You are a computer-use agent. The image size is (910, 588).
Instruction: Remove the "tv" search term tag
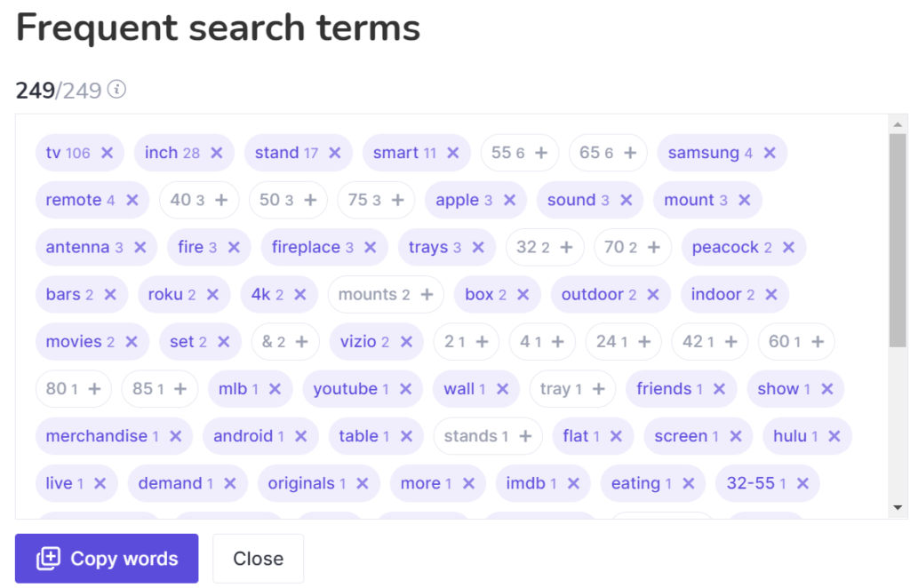point(107,153)
